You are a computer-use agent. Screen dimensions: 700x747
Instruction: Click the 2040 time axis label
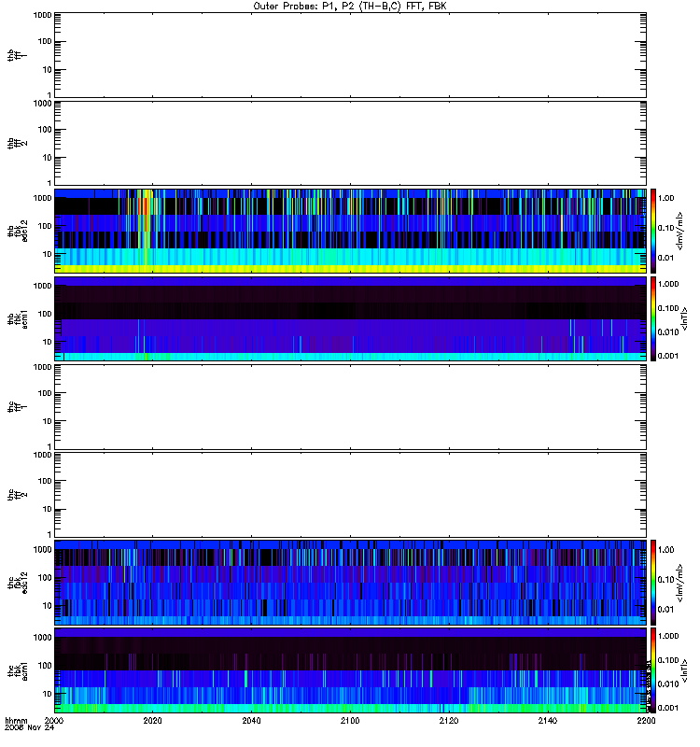coord(251,721)
